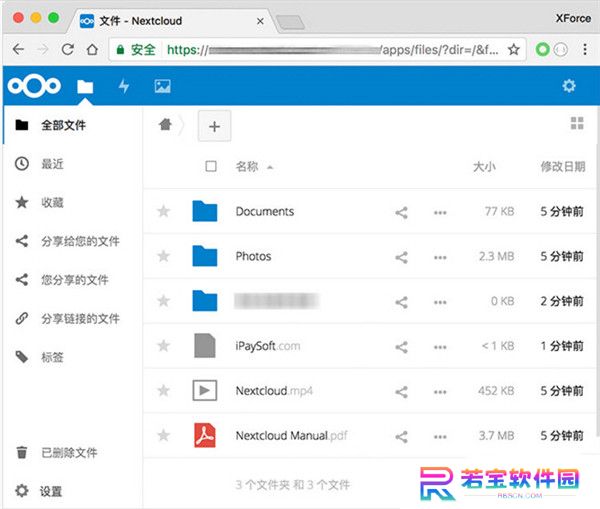
Task: Open more actions menu for Documents
Action: pos(440,212)
